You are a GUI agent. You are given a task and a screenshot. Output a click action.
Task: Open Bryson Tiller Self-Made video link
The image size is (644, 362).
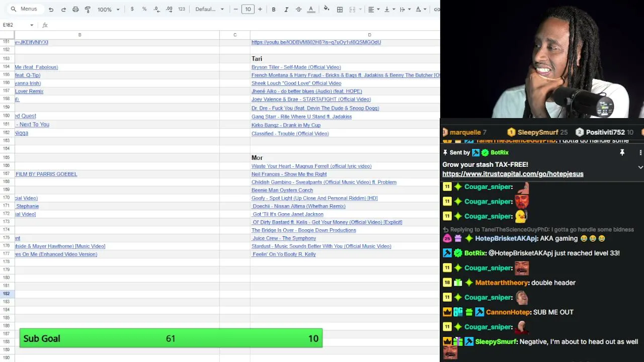tap(296, 67)
